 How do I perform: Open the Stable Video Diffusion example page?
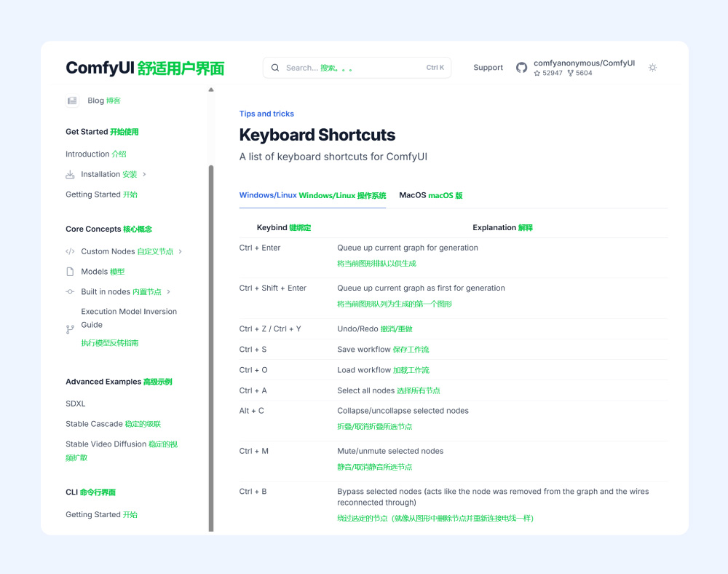pyautogui.click(x=122, y=450)
